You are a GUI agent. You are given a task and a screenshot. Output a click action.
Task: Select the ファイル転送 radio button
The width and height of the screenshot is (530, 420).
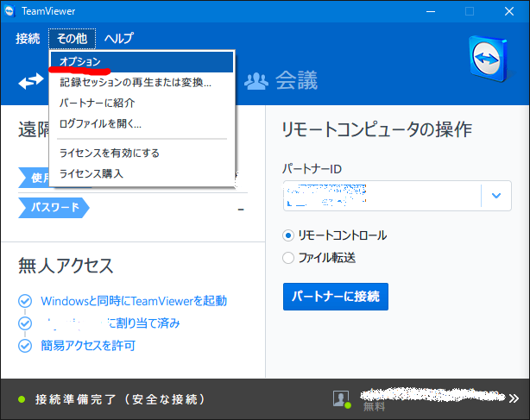(x=288, y=258)
